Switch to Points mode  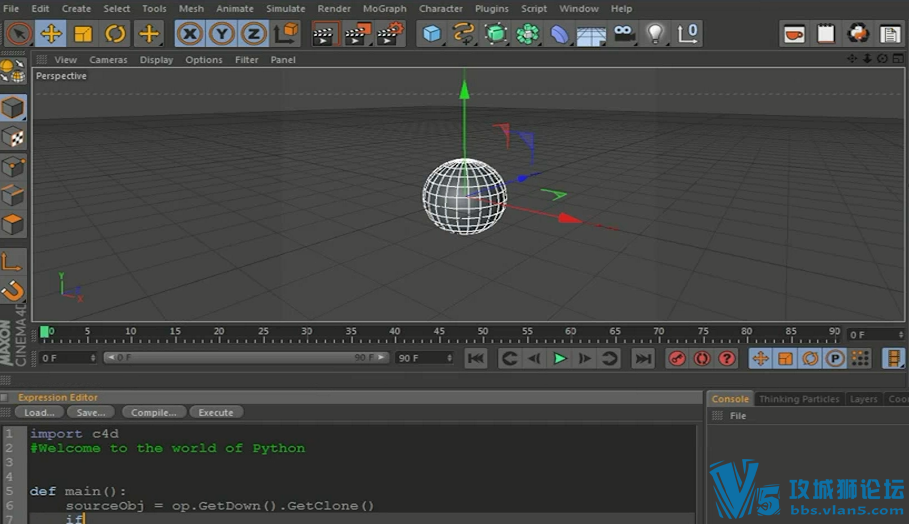(13, 167)
